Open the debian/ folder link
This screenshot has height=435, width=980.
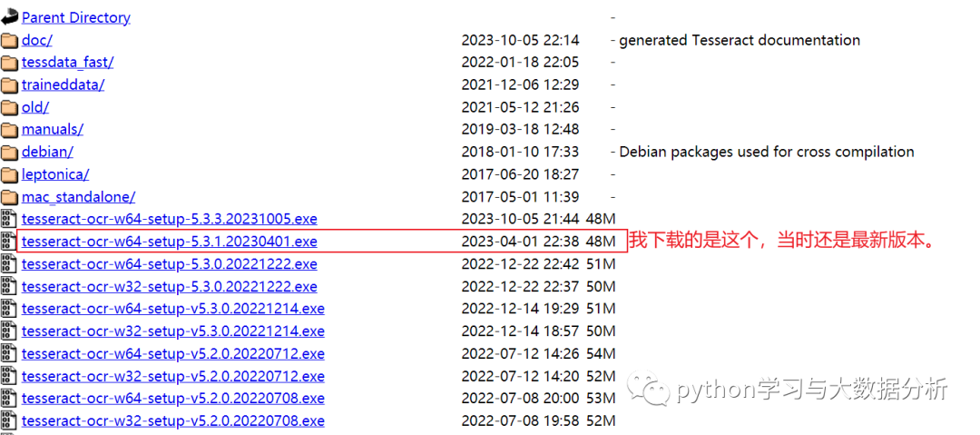(47, 152)
